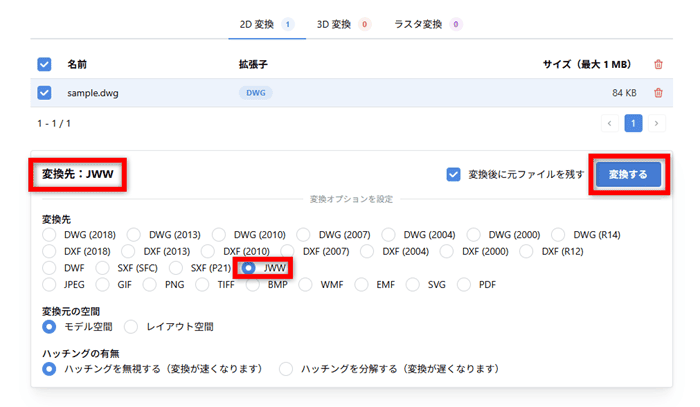Switch to the 2D 変換 tab
The image size is (700, 407).
pos(267,24)
